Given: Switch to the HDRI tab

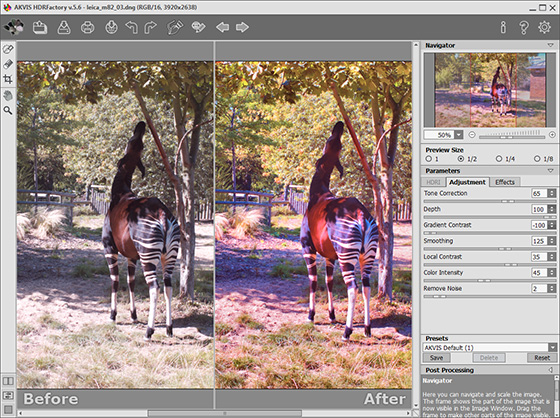Looking at the screenshot, I should click(433, 182).
